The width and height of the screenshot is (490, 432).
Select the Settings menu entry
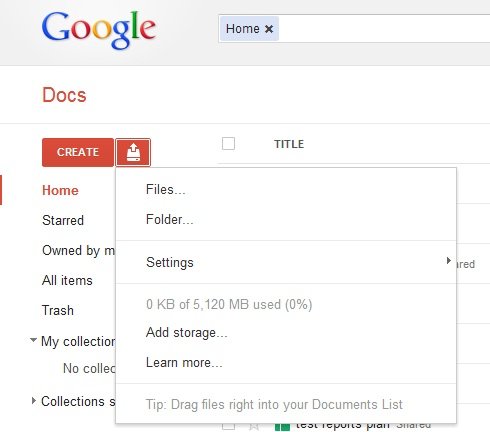286,262
